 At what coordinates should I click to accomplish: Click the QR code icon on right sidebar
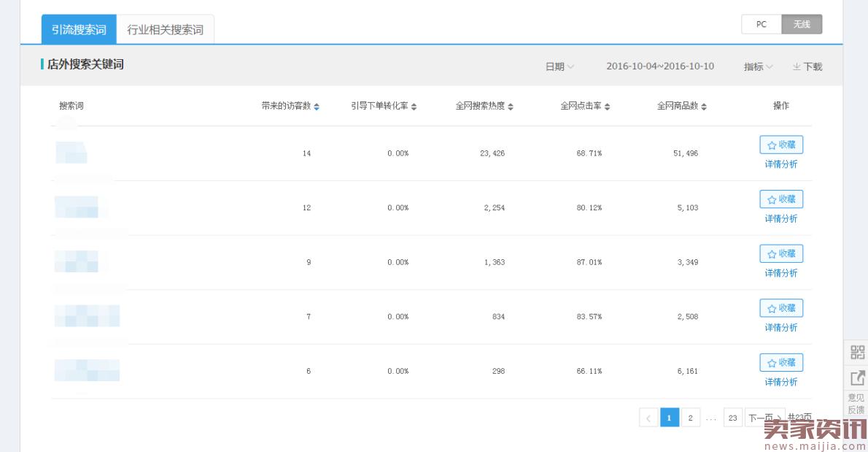[857, 352]
